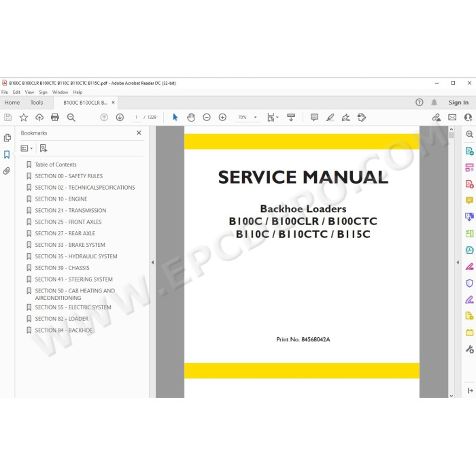Go to previous page arrow
The image size is (476, 476).
point(104,117)
